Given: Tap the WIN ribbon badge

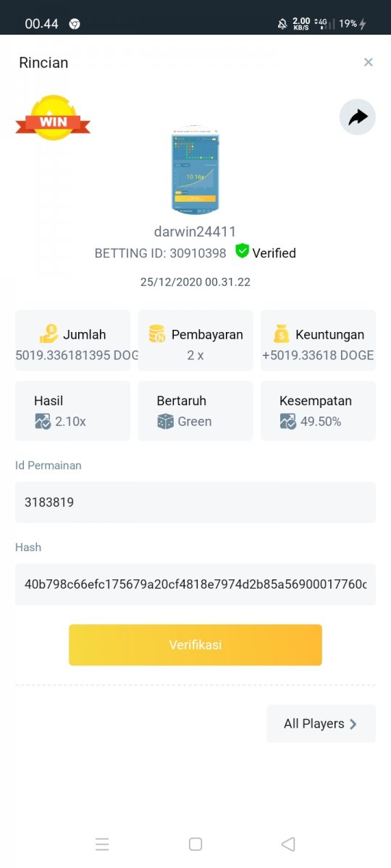Looking at the screenshot, I should 53,118.
